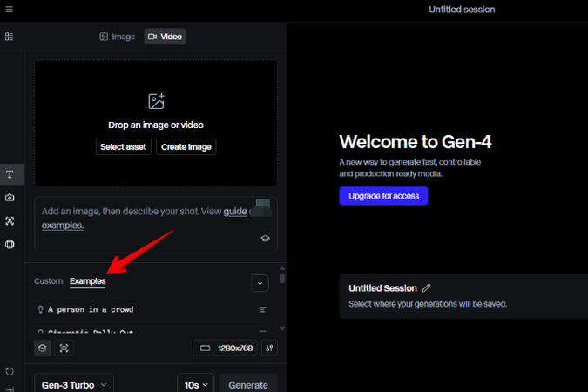
Task: Select the Camera control icon
Action: 10,198
